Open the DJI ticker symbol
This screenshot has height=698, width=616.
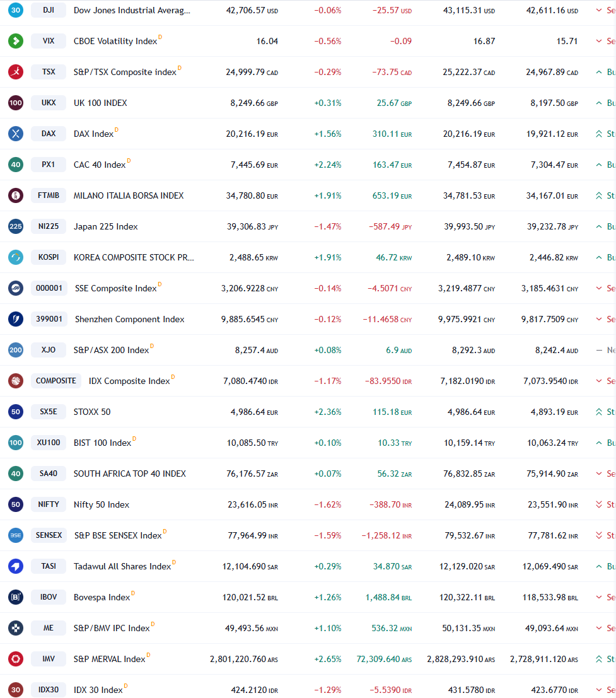[x=49, y=10]
